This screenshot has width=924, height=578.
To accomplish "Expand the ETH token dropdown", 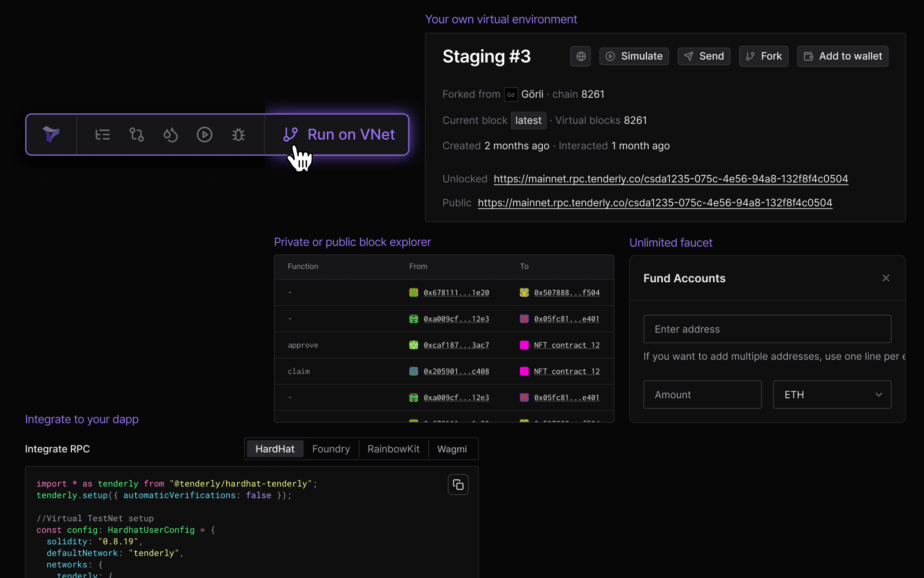I will click(832, 394).
